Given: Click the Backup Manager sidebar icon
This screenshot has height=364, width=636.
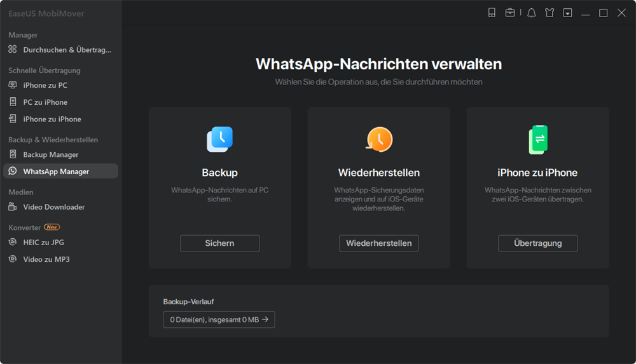Looking at the screenshot, I should (x=13, y=154).
